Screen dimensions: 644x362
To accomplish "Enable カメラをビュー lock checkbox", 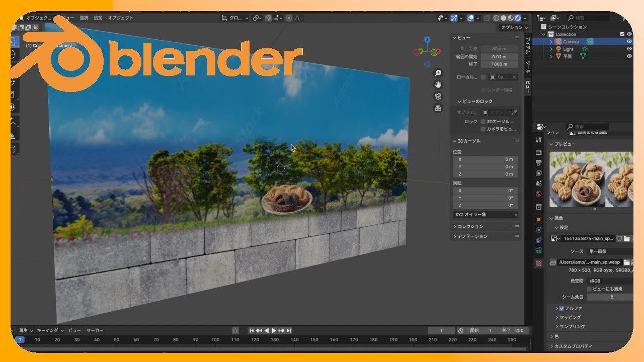I will (483, 129).
